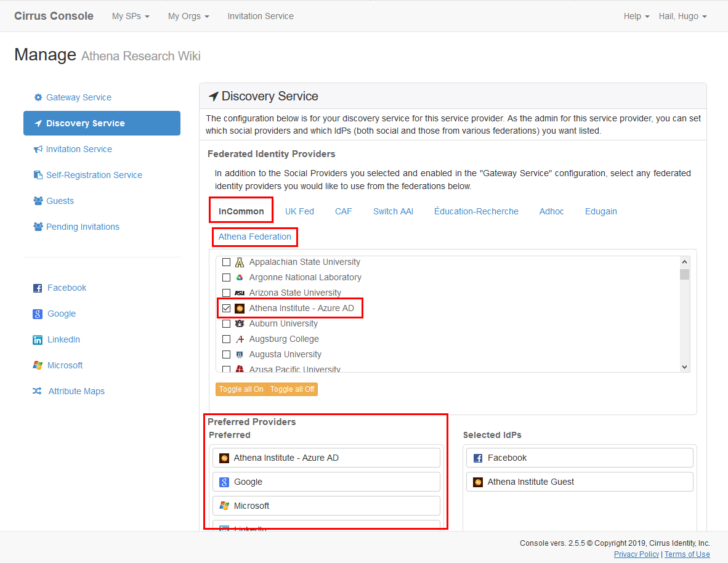Screen dimensions: 728x563
Task: Click the Augusta University logo icon
Action: 240,354
